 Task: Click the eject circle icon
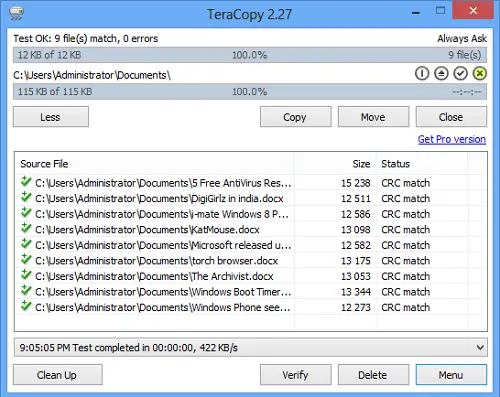[441, 74]
